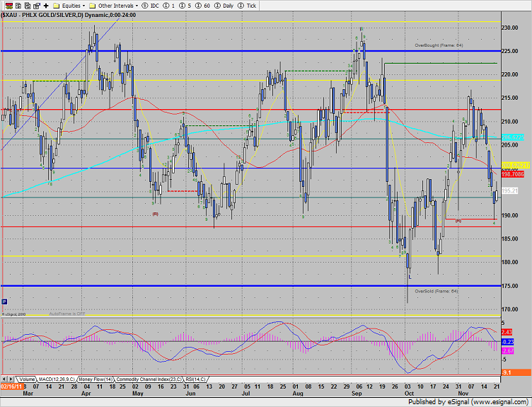The height and width of the screenshot is (407, 532).
Task: Click the 230.00 price axis label
Action: pos(509,28)
